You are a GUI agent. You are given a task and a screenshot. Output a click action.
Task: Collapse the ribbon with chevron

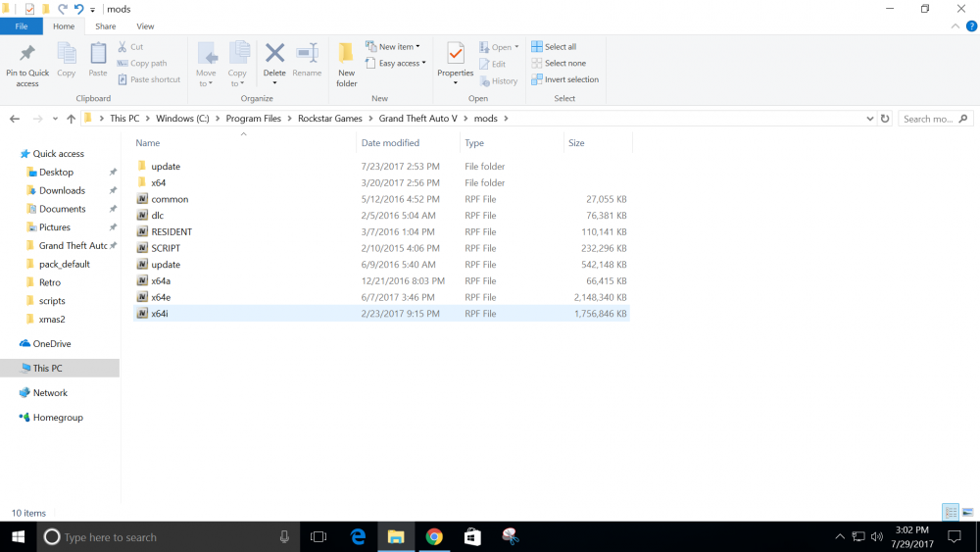click(x=955, y=26)
